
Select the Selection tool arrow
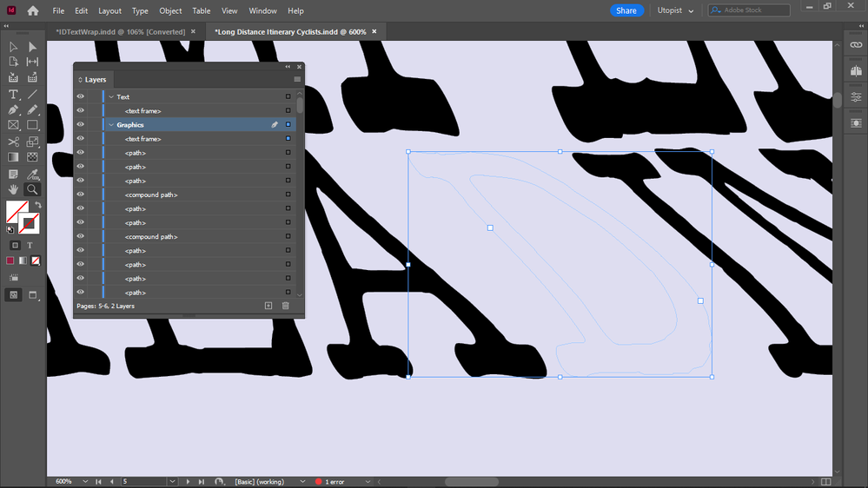(x=13, y=47)
